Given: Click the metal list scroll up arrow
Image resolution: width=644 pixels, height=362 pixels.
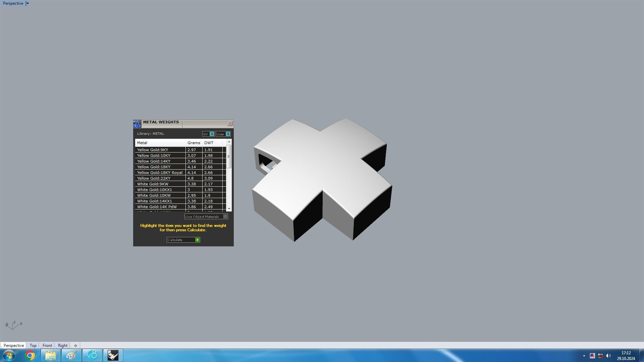Looking at the screenshot, I should click(229, 142).
